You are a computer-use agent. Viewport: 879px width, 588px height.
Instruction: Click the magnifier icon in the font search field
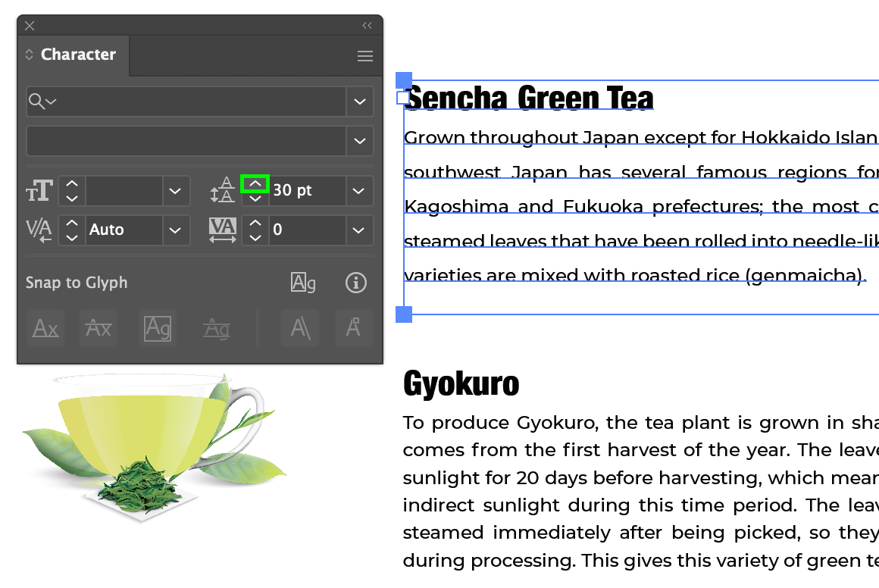tap(38, 101)
